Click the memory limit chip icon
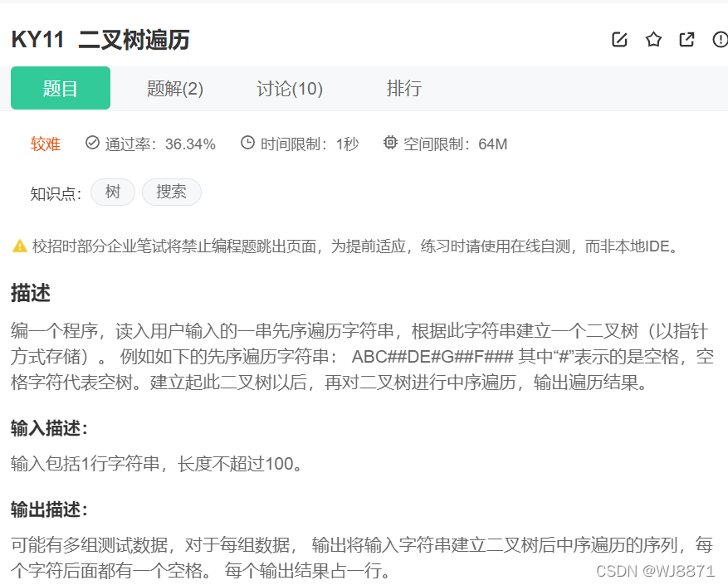This screenshot has height=585, width=728. click(x=390, y=143)
